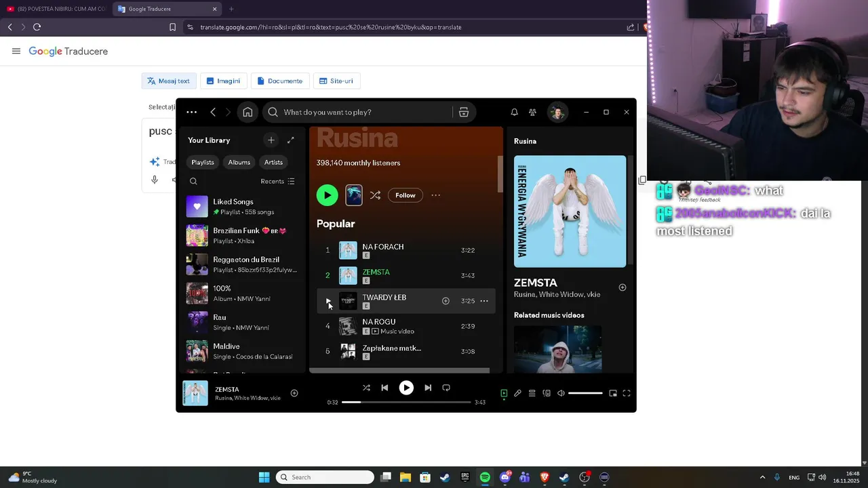Viewport: 868px width, 488px height.
Task: Add TWARDY ŁEB to Liked Songs
Action: point(446,301)
